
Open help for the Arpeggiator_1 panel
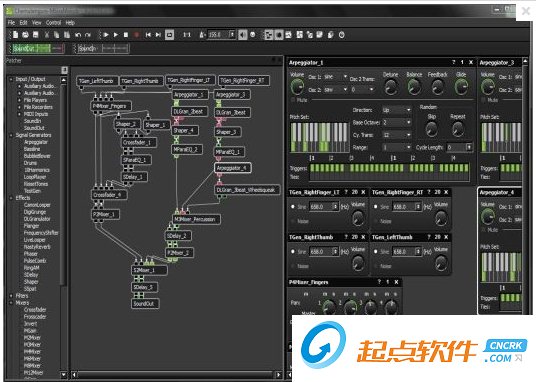[x=454, y=62]
